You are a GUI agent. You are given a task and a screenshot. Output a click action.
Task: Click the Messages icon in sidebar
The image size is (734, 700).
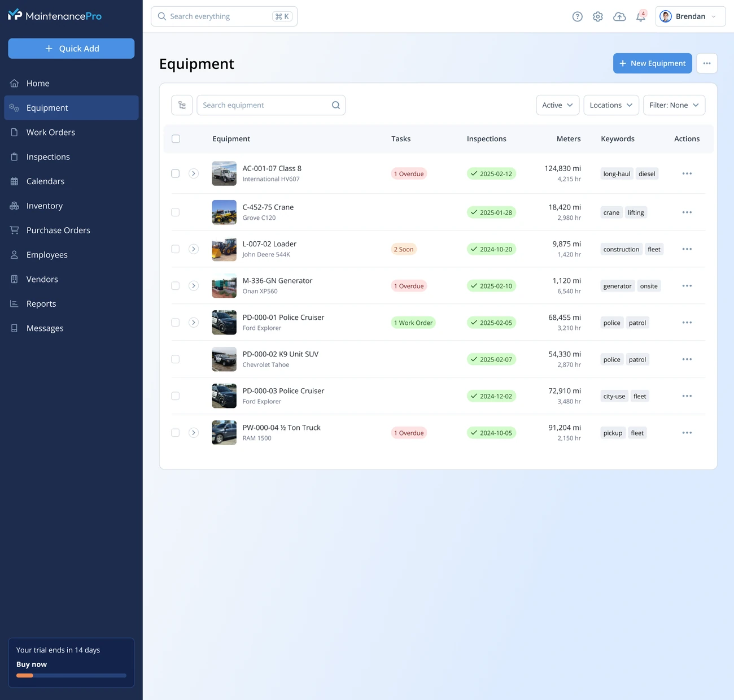point(15,328)
